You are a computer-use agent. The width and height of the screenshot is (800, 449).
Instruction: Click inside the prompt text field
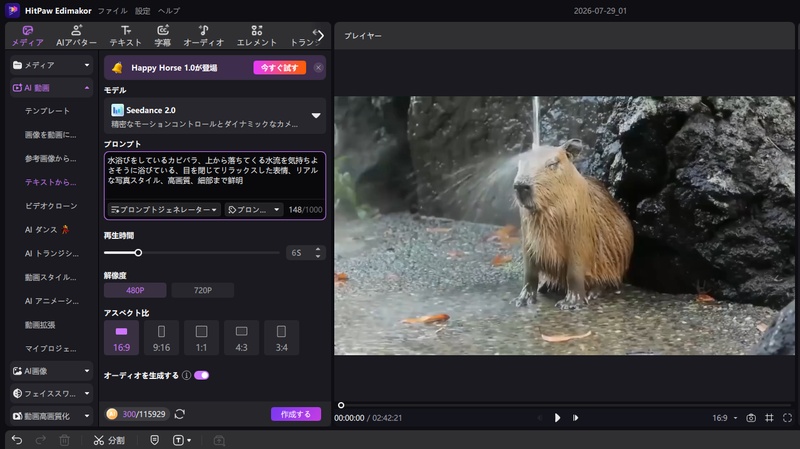pyautogui.click(x=215, y=176)
